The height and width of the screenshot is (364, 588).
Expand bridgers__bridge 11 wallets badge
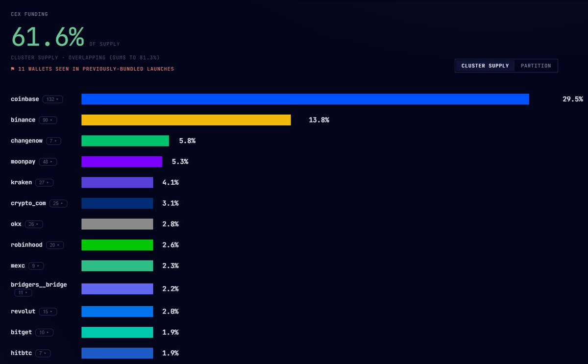(x=23, y=292)
